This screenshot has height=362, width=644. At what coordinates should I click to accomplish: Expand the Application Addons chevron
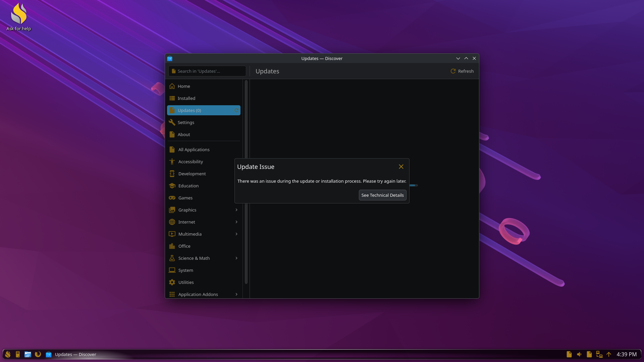pyautogui.click(x=236, y=294)
